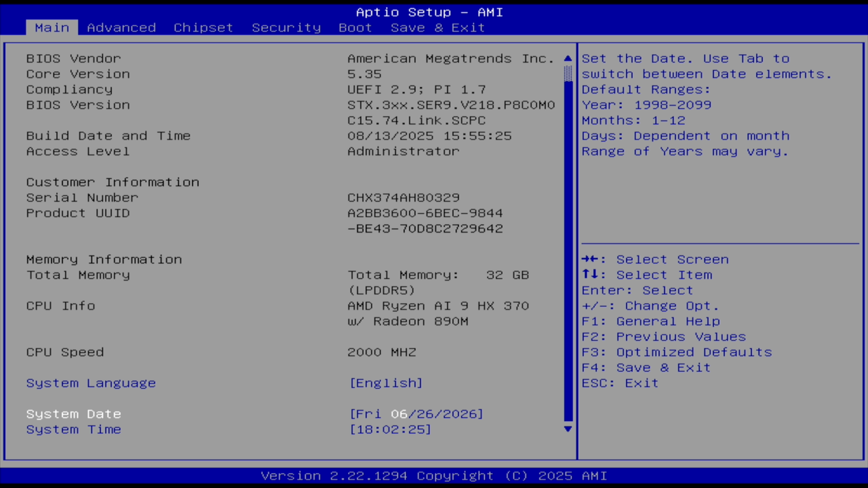Click the Version 2.22.1294 footer text
Image resolution: width=868 pixels, height=488 pixels.
[433, 476]
